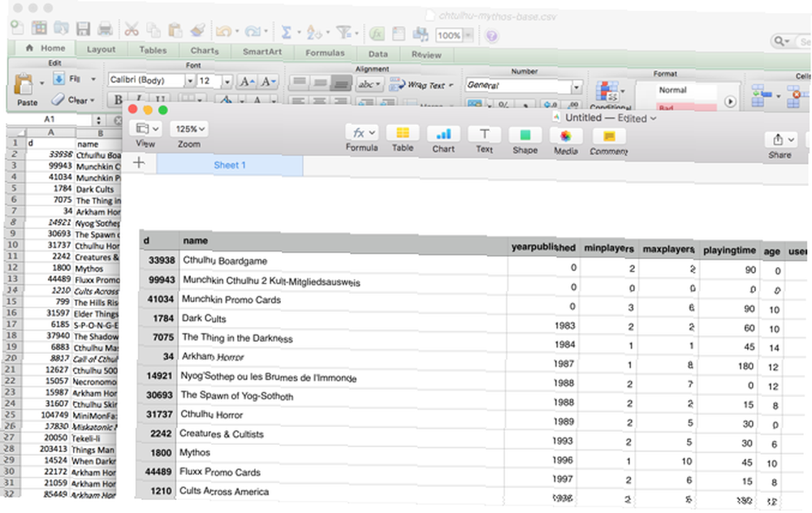Screen dimensions: 812x513
Task: Open the Formulas ribbon tab
Action: coord(325,53)
